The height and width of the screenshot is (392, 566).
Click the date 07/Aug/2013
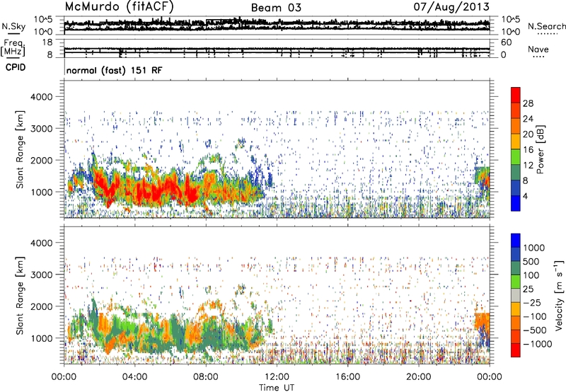[451, 6]
